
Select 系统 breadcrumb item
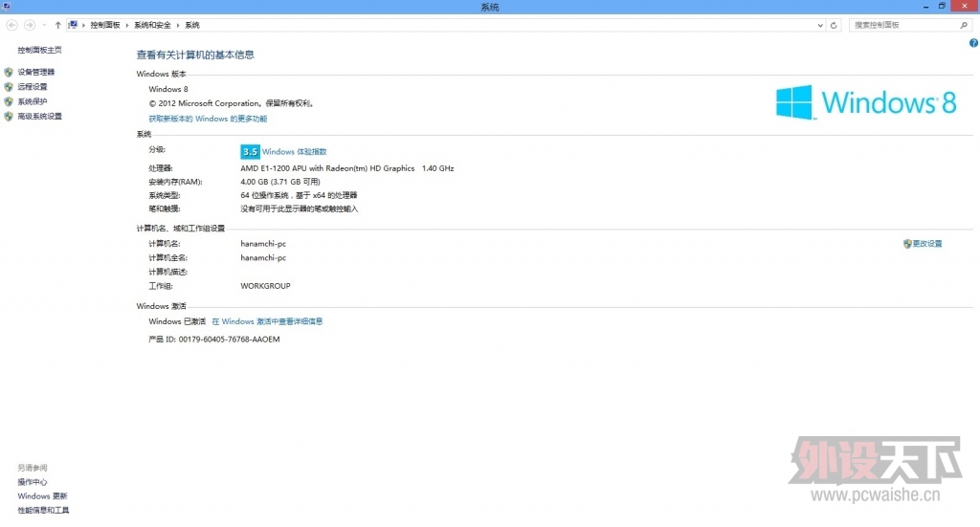point(191,25)
